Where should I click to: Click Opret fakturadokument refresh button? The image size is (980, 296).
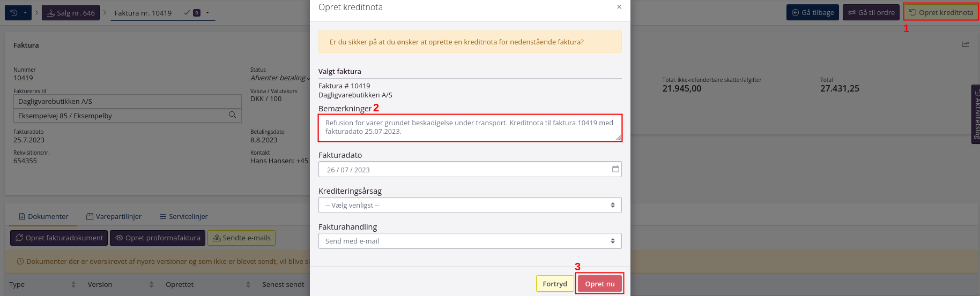[x=59, y=238]
